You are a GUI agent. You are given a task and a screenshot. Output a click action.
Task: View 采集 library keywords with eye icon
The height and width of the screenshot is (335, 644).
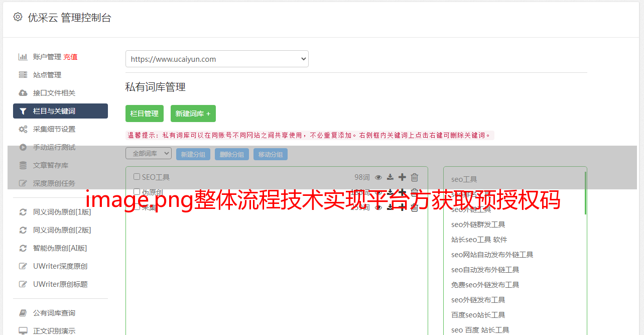point(378,207)
